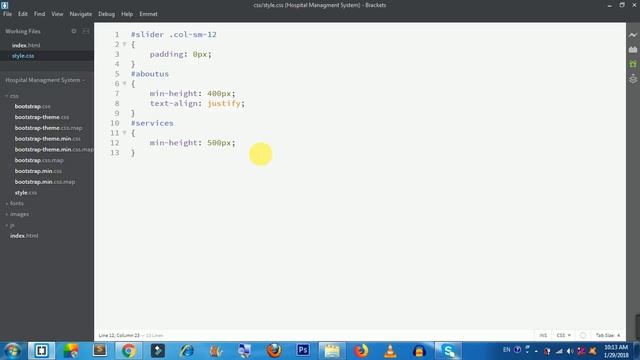Open the View menu

pos(57,14)
